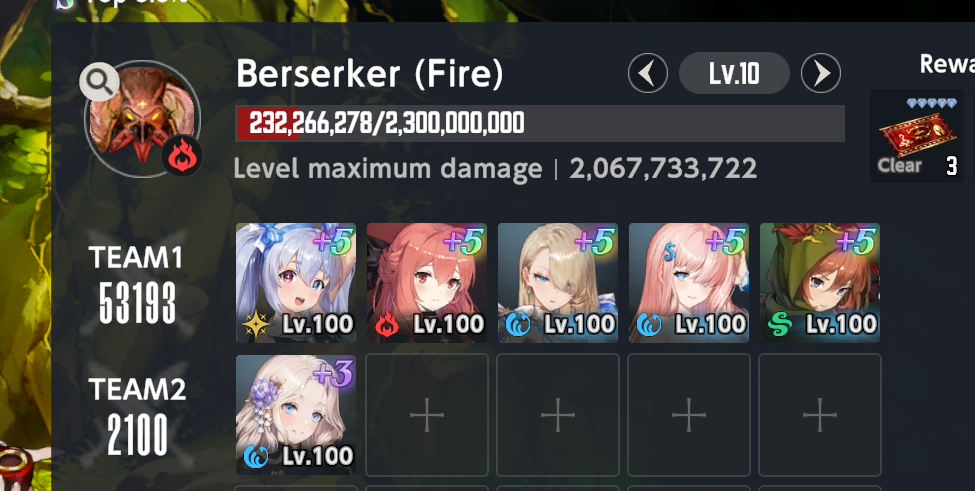Image resolution: width=975 pixels, height=491 pixels.
Task: Add hero to third Team 2 slot
Action: click(558, 415)
